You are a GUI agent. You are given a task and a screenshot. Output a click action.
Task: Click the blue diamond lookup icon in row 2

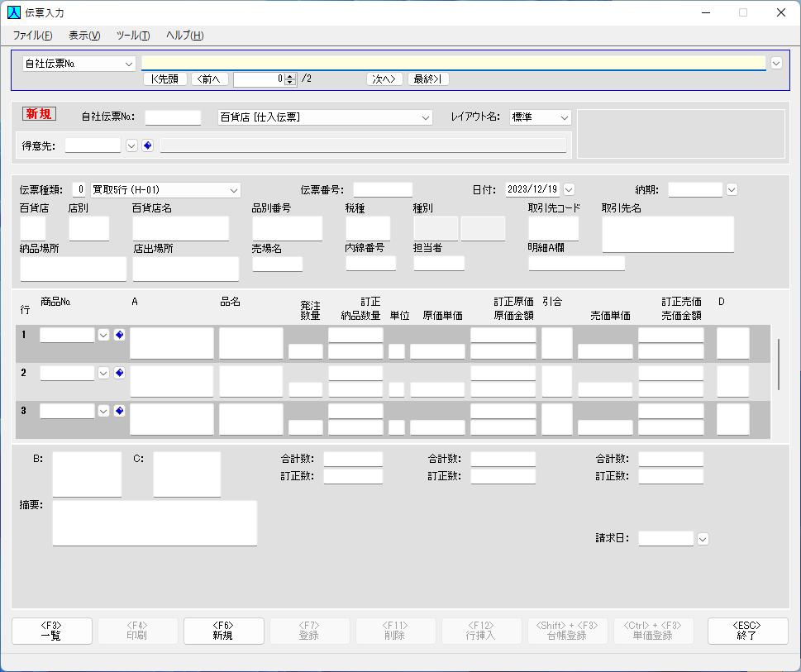(120, 373)
